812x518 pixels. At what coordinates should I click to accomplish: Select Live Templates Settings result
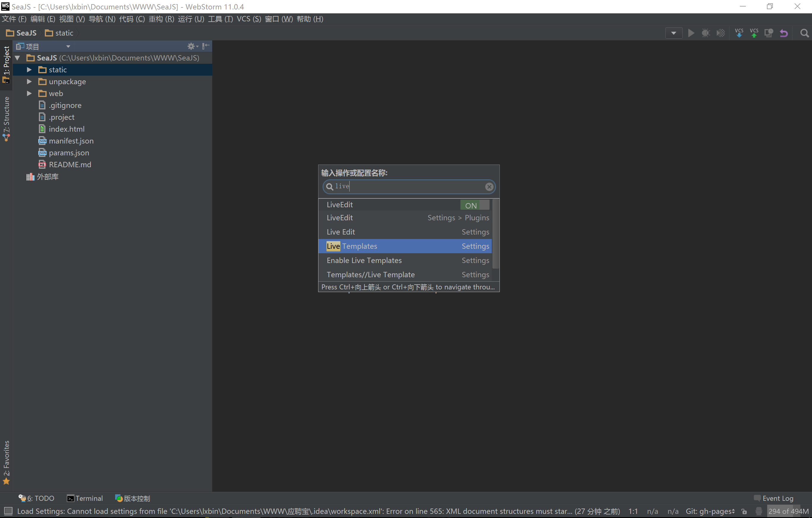click(x=405, y=246)
